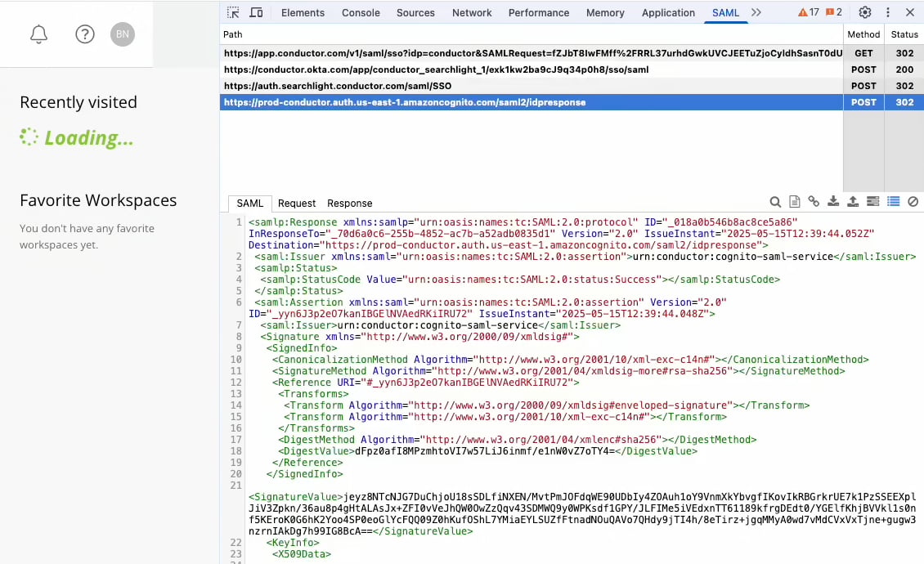Select the SAML DevTools tab
The height and width of the screenshot is (564, 924).
click(725, 12)
